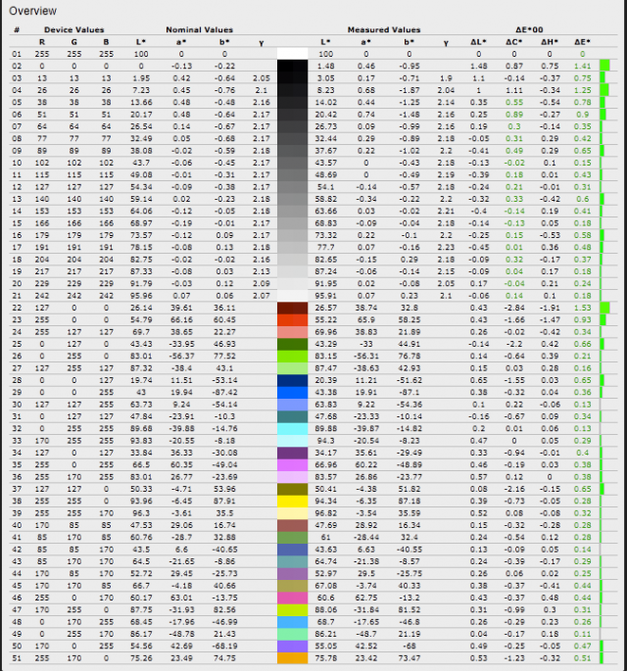Select the olive patch in row 37

[x=292, y=489]
